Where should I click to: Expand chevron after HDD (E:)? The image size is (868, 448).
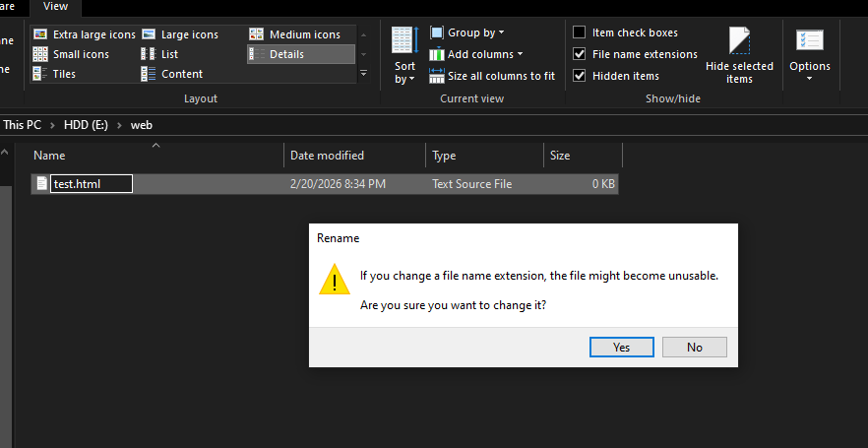(x=119, y=125)
